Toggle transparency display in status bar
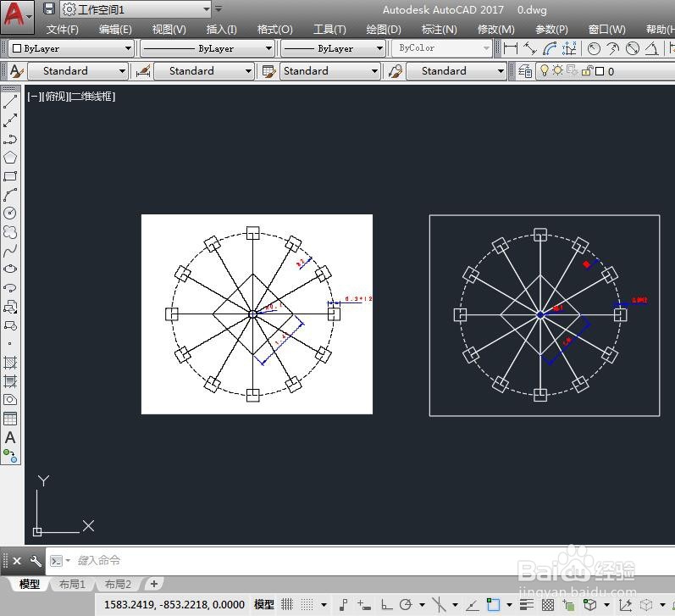 [x=548, y=605]
